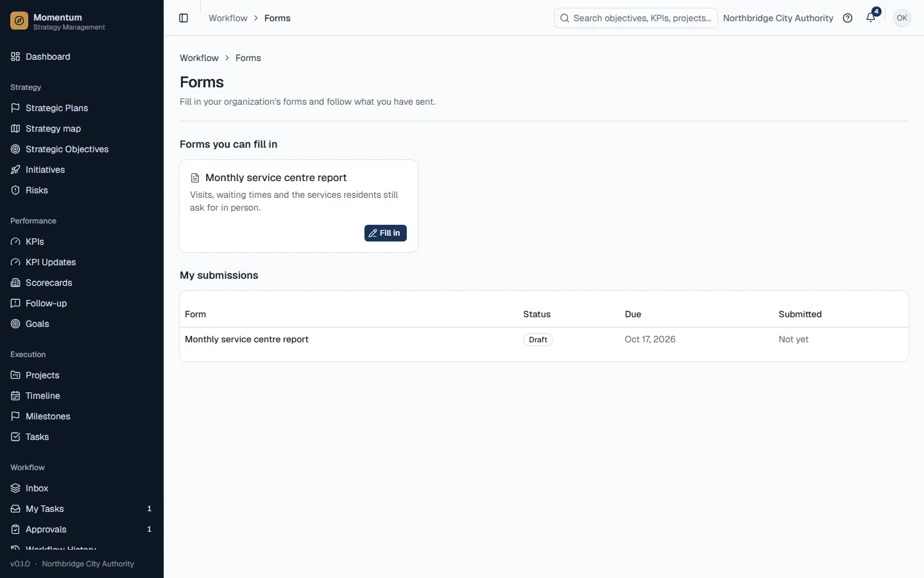924x578 pixels.
Task: Click the Tasks checkbox icon
Action: 15,437
